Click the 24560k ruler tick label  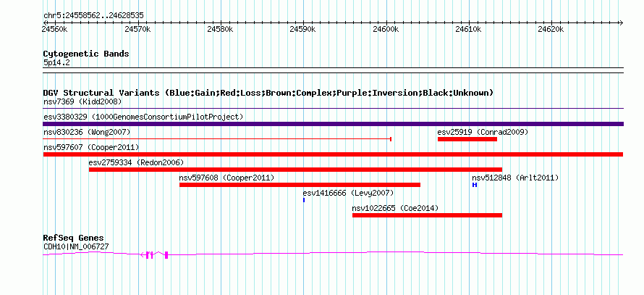[x=54, y=29]
